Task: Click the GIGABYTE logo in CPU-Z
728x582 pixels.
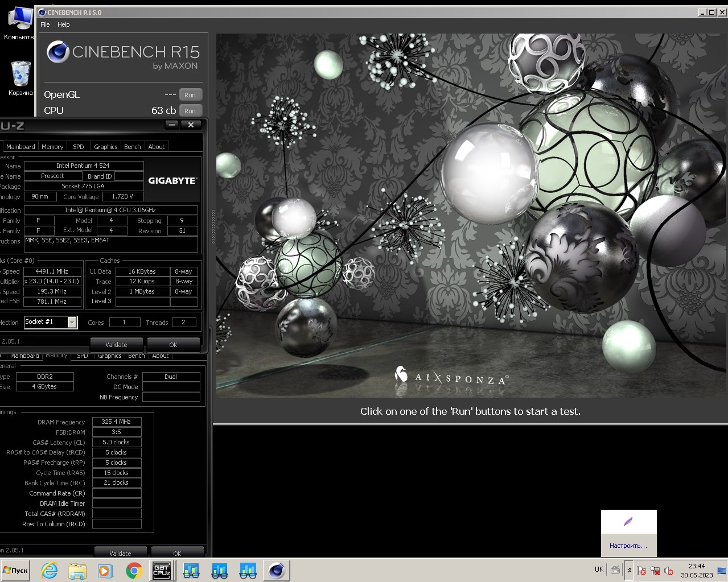Action: pos(172,180)
